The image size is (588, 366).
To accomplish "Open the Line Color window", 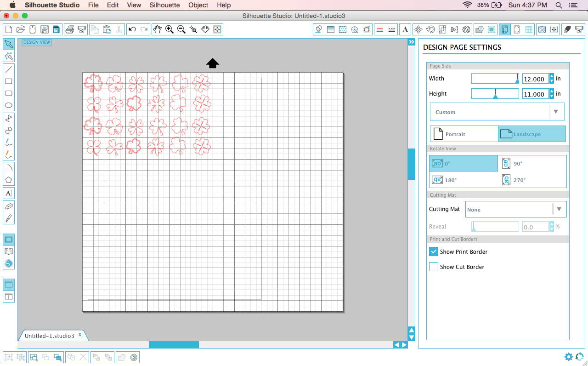I will pos(380,29).
